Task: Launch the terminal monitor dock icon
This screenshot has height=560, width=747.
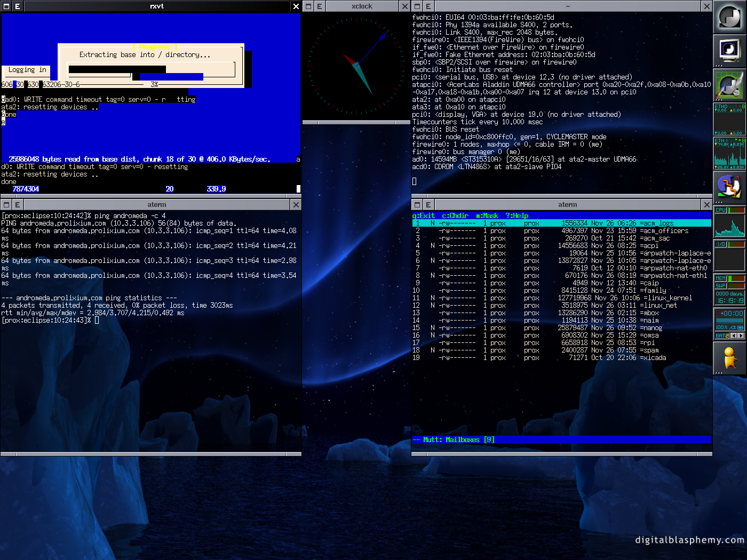Action: (729, 51)
